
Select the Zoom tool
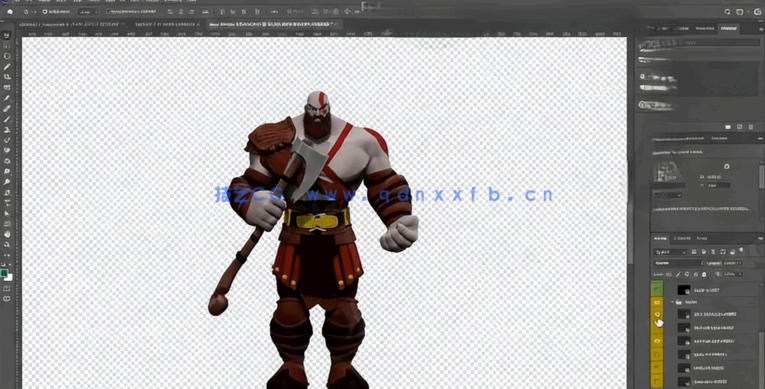pos(7,245)
